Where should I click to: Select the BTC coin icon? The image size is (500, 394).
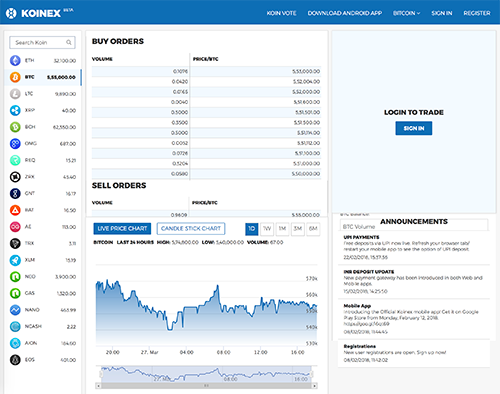pyautogui.click(x=15, y=77)
